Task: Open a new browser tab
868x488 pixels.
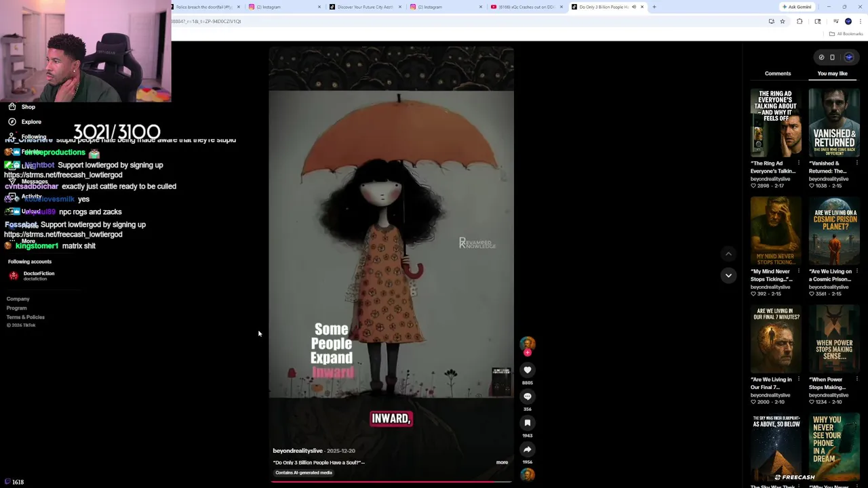Action: [654, 7]
